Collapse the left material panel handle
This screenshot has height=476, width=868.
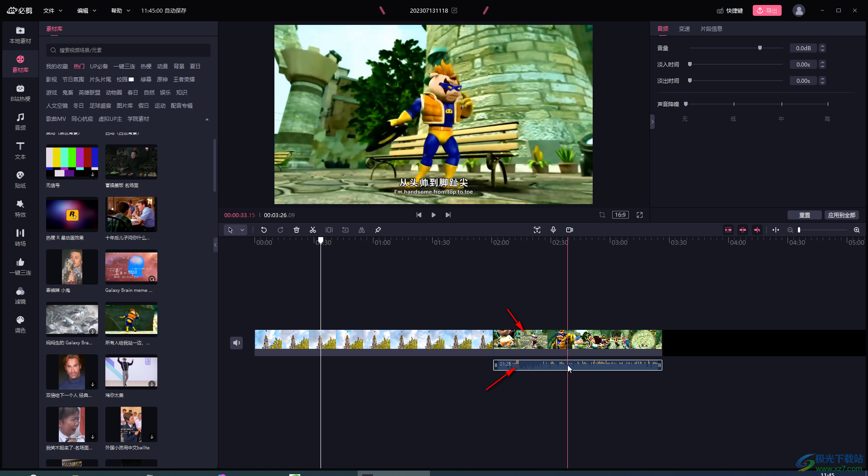[215, 245]
